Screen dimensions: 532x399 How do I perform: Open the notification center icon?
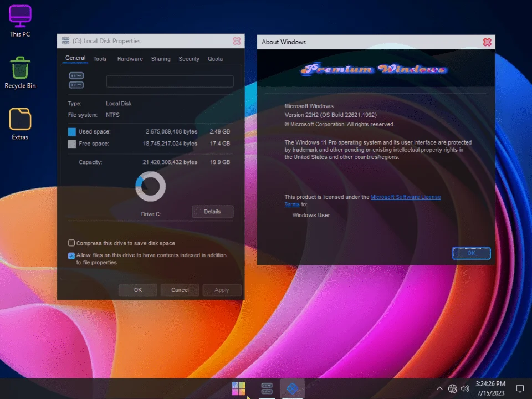520,388
